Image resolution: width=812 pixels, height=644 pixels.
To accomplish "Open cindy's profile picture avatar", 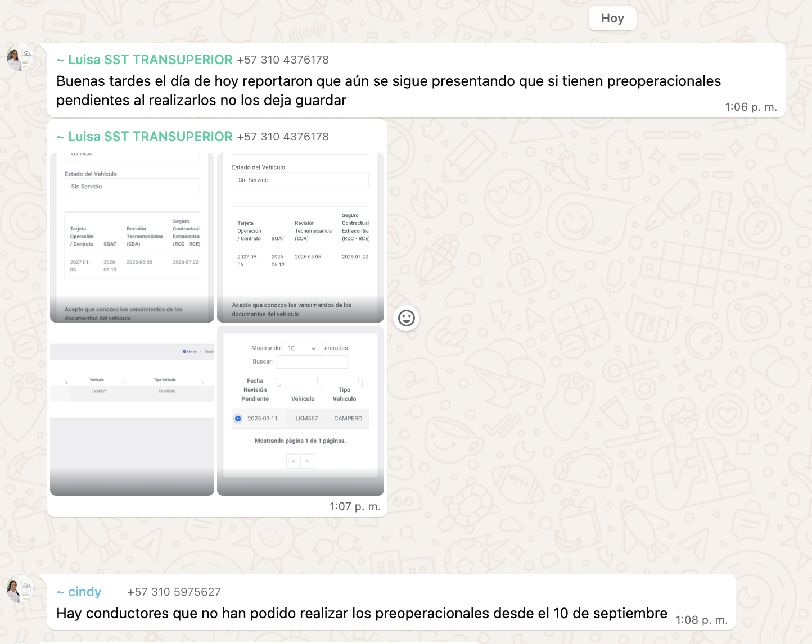I will coord(20,589).
